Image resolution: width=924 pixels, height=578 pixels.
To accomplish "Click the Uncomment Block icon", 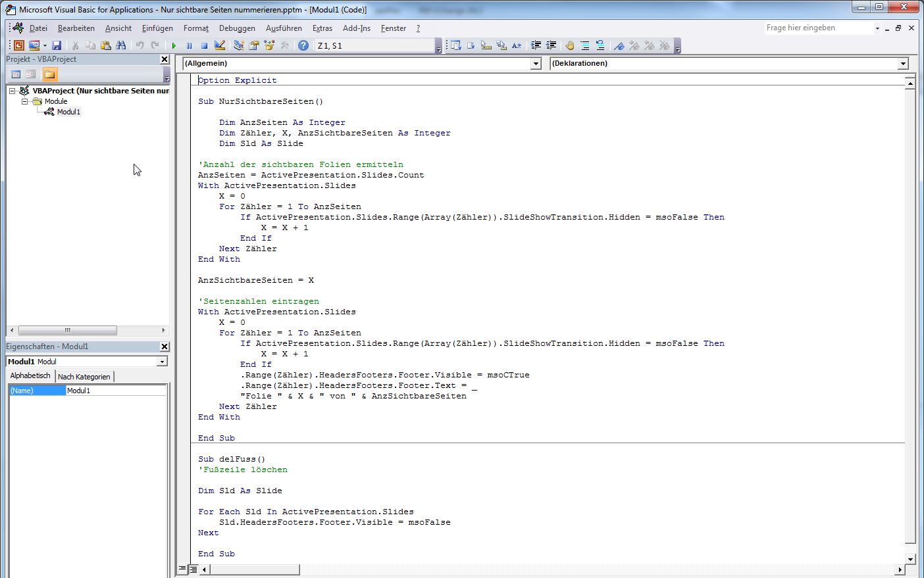I will tap(600, 45).
